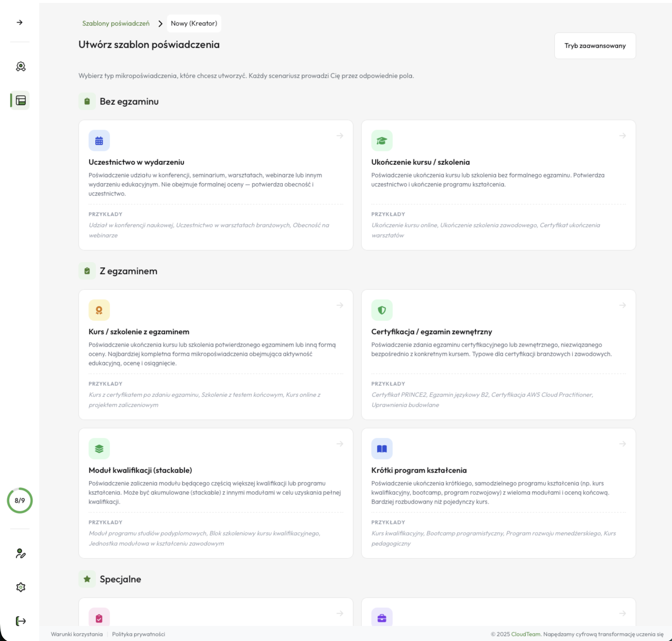Click the logout icon in sidebar
The height and width of the screenshot is (641, 672).
[x=21, y=621]
